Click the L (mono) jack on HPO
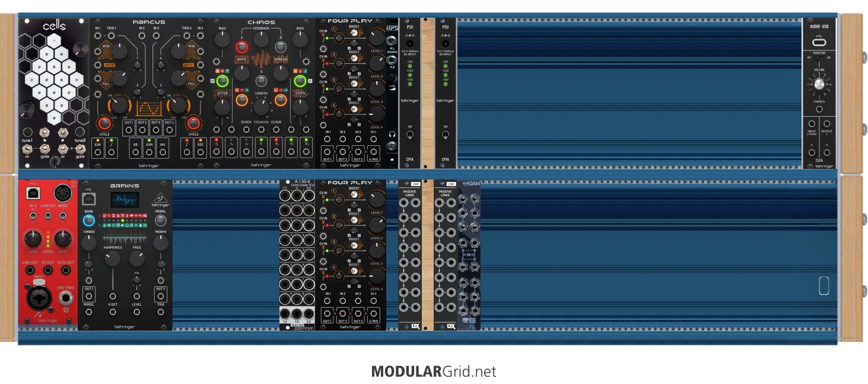This screenshot has height=384, width=868. tap(392, 40)
